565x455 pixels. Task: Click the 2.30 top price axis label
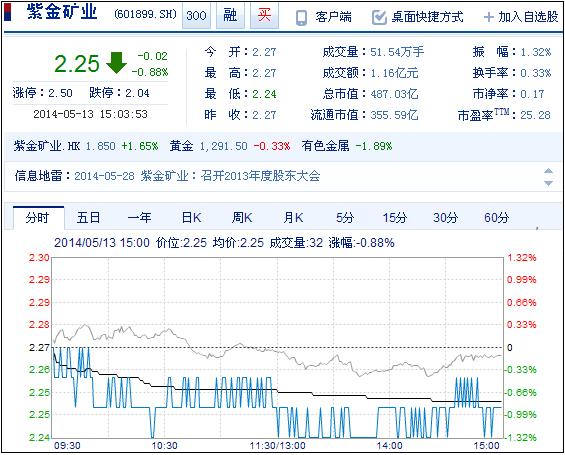(x=39, y=258)
